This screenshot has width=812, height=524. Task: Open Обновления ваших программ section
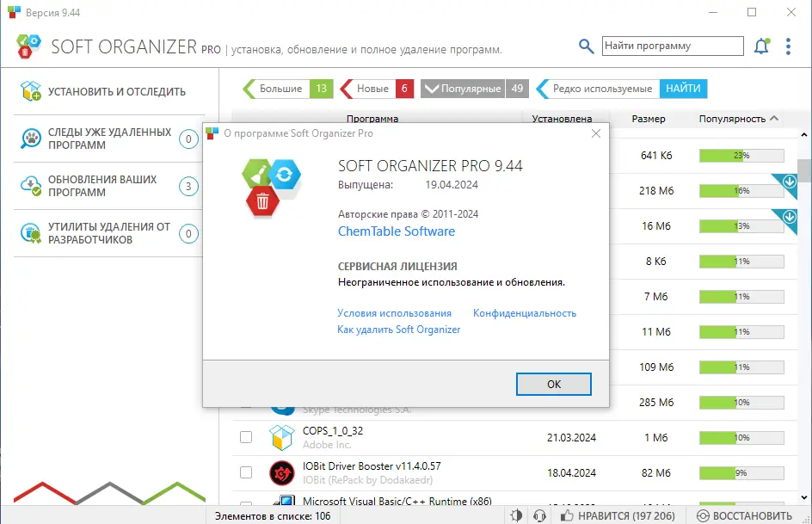pyautogui.click(x=109, y=186)
